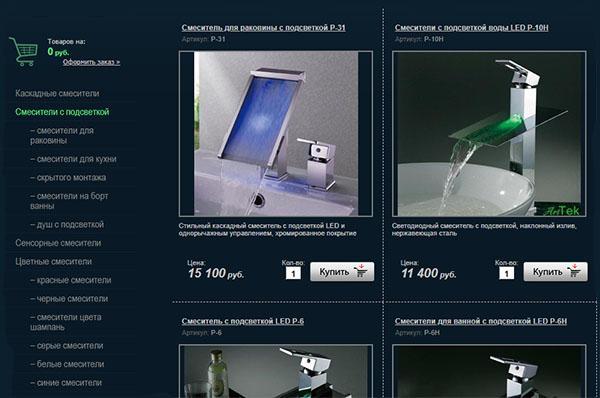The height and width of the screenshot is (398, 600).
Task: Open 'смесители на борт ванны' subcategory
Action: pos(69,201)
